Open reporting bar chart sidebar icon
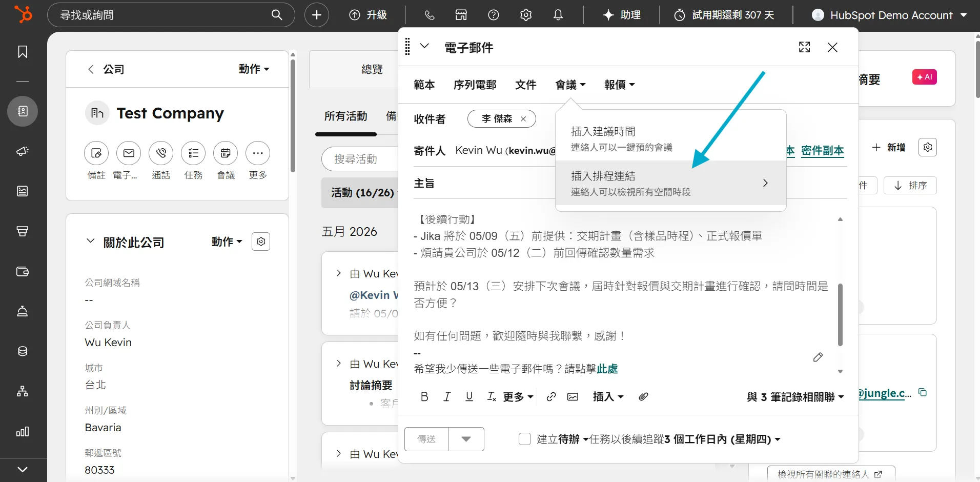 (x=23, y=432)
